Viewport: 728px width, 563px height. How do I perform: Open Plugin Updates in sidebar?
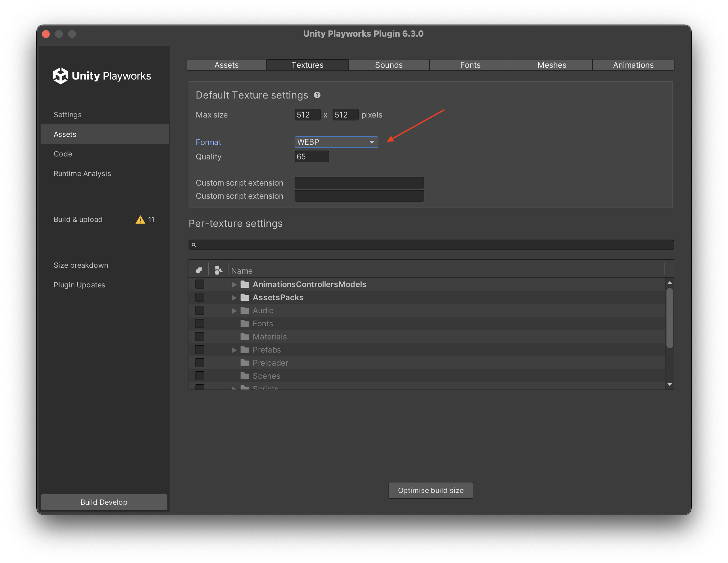[x=105, y=285]
